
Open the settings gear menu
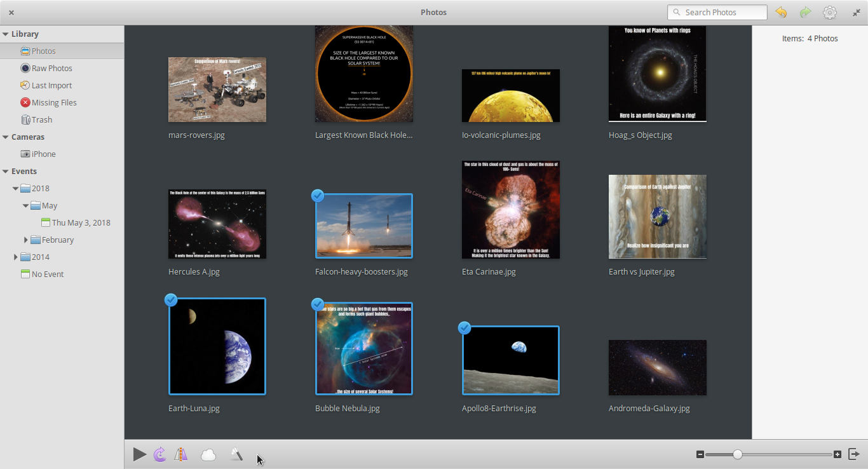830,12
